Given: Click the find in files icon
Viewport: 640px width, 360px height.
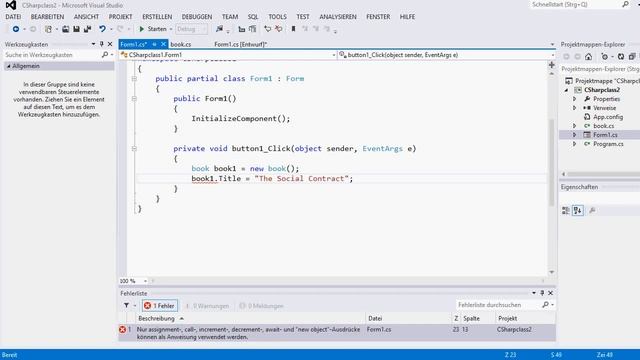Looking at the screenshot, I should [x=220, y=29].
